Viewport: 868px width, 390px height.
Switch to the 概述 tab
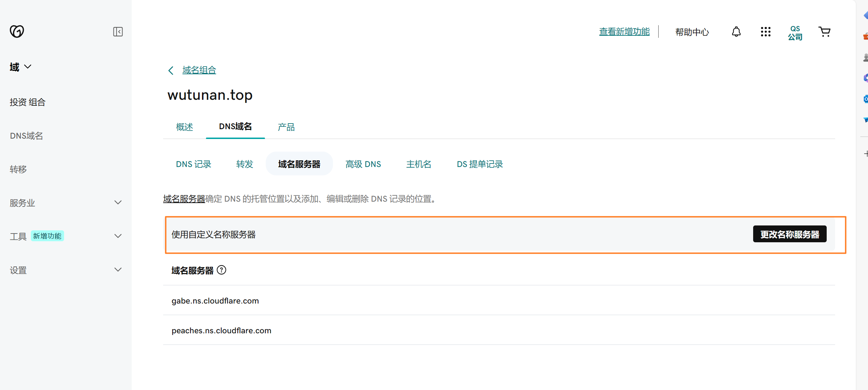click(185, 127)
